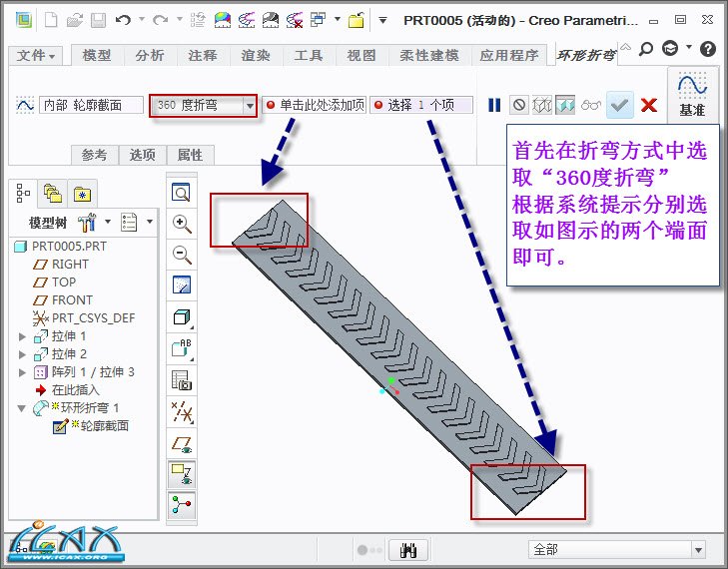
Task: Open the Saved Orientations named views icon
Action: [x=181, y=348]
